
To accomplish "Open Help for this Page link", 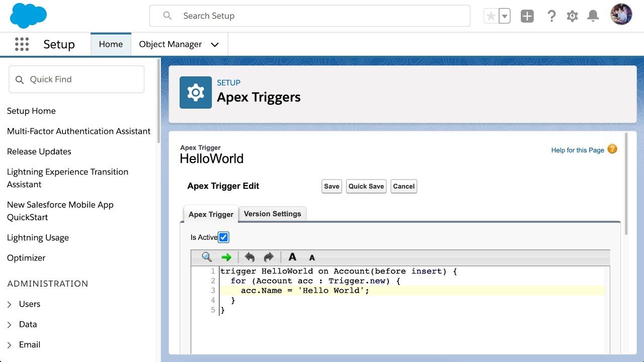I will (x=578, y=150).
